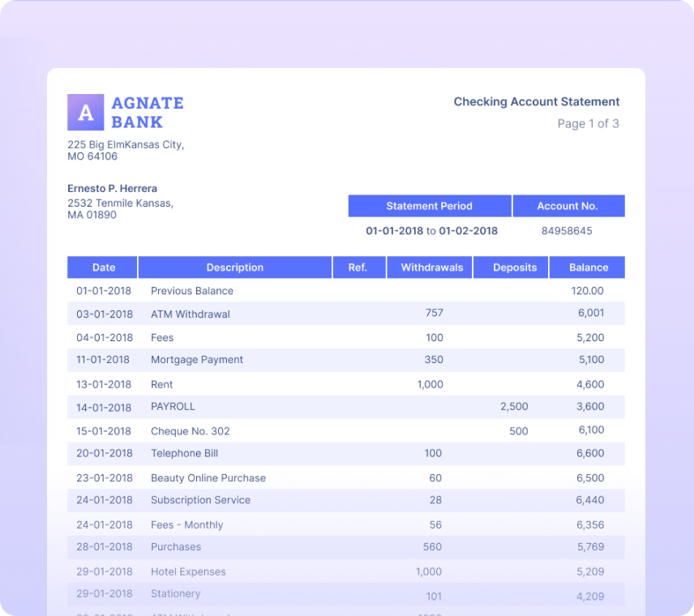This screenshot has width=694, height=616.
Task: Click the Agnate Bank logo icon
Action: pos(84,113)
